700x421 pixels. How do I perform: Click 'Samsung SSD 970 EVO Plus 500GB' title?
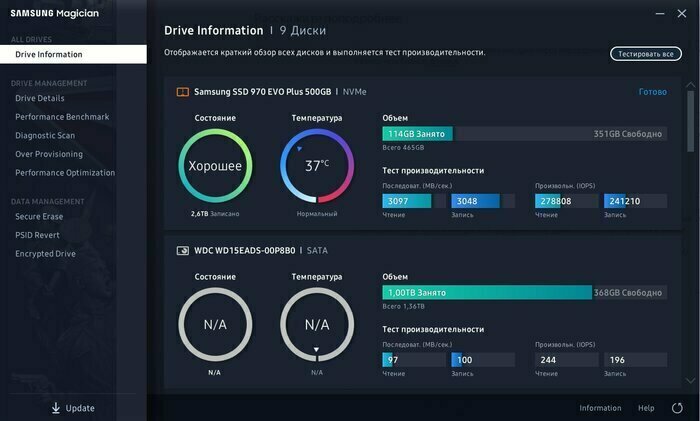[x=262, y=92]
